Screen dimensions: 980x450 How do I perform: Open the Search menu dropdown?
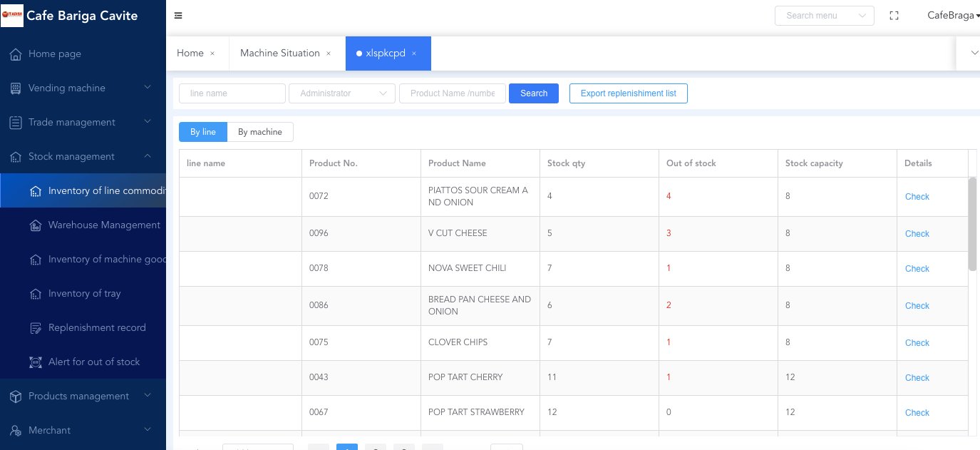tap(824, 16)
